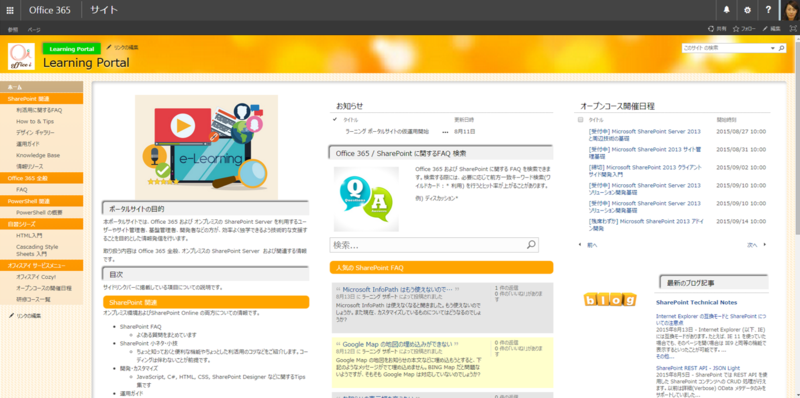Open サイト in the top bar
This screenshot has width=800, height=398.
(104, 10)
